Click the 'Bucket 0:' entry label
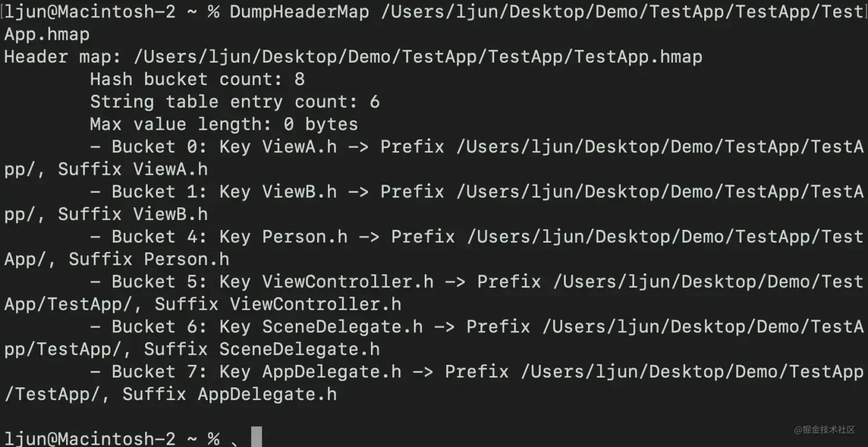The height and width of the screenshot is (447, 868). click(x=160, y=147)
